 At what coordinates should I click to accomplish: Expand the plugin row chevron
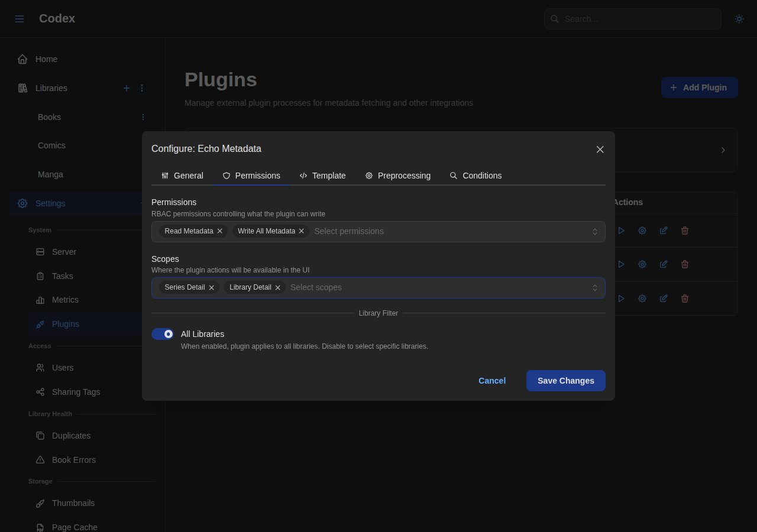click(722, 150)
